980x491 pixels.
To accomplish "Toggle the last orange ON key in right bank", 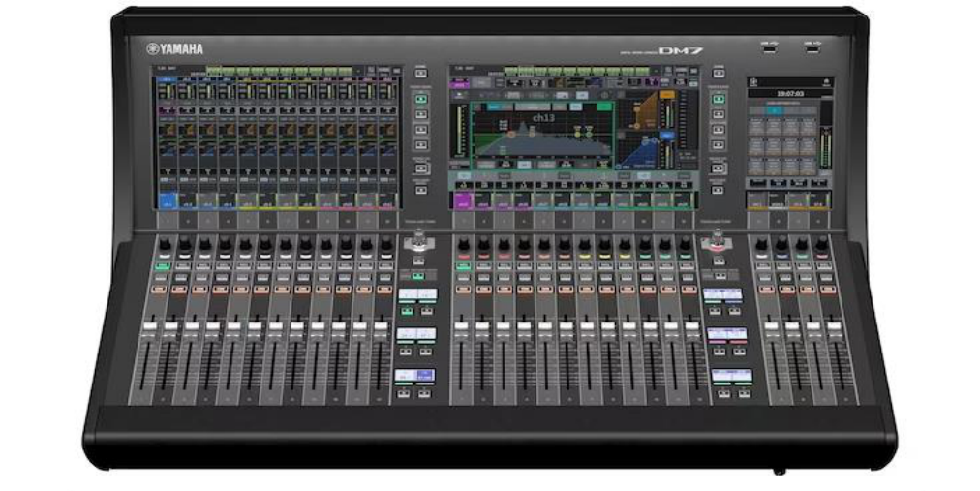I will point(828,290).
